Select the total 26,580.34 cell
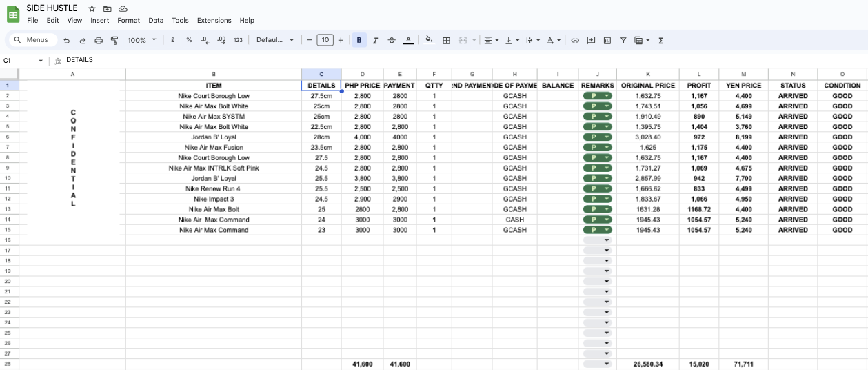 coord(648,364)
